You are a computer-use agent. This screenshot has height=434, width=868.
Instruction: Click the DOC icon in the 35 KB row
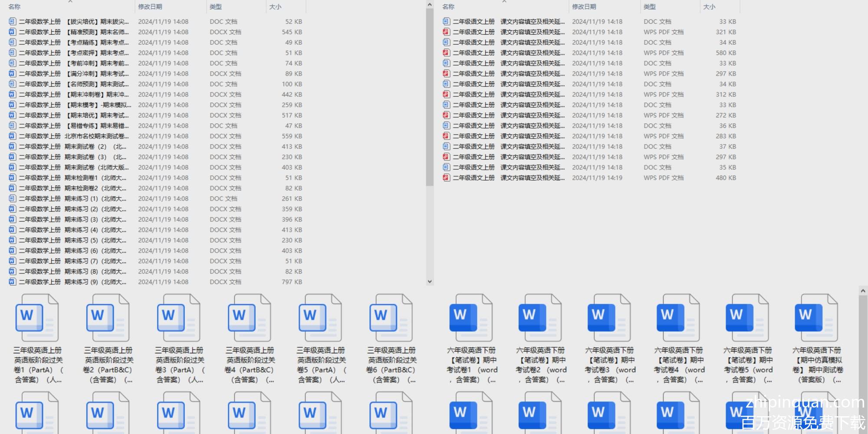point(446,167)
